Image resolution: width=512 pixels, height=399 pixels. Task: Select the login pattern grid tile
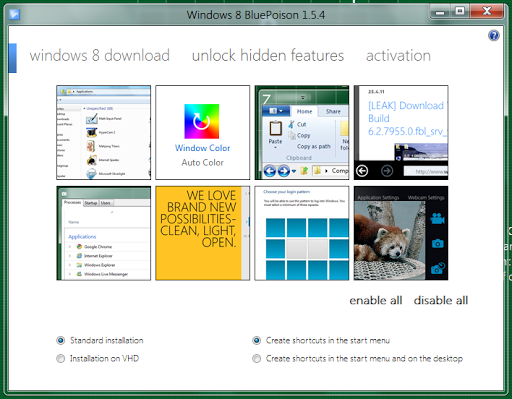pos(302,233)
